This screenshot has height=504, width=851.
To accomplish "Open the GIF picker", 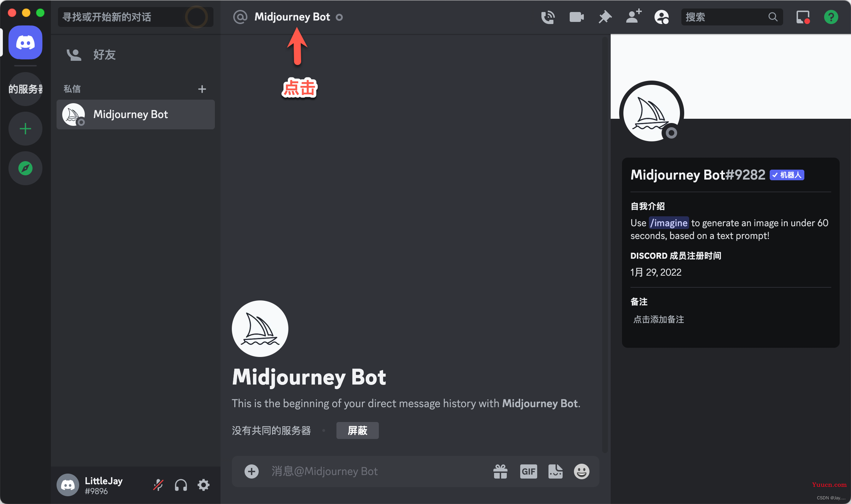I will click(x=529, y=471).
